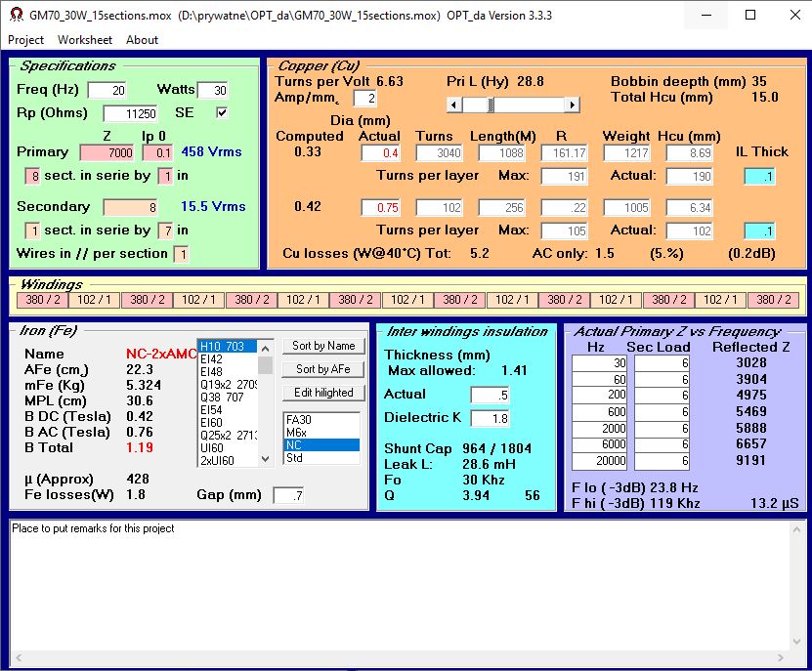The width and height of the screenshot is (812, 671).
Task: Select Std in the material list
Action: coord(321,458)
